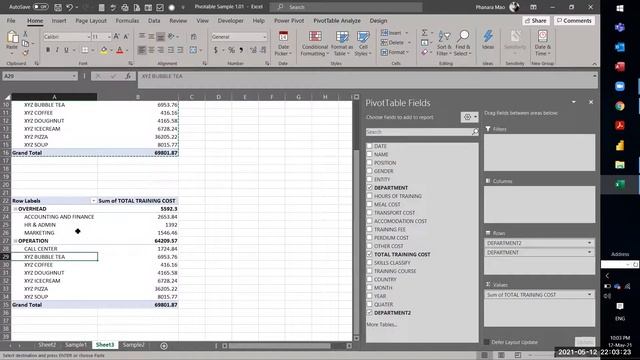Uncheck the DEPARTMENT2 field
This screenshot has width=640, height=360.
369,312
